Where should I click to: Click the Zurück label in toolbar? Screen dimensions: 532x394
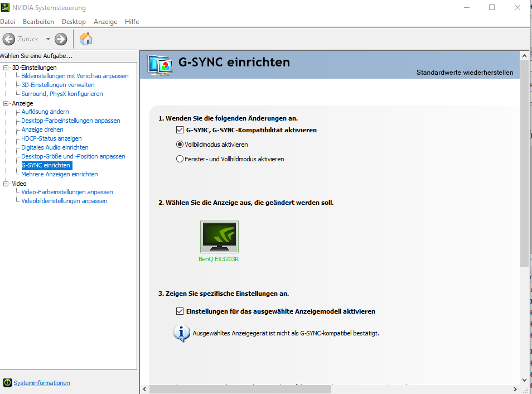[x=28, y=39]
